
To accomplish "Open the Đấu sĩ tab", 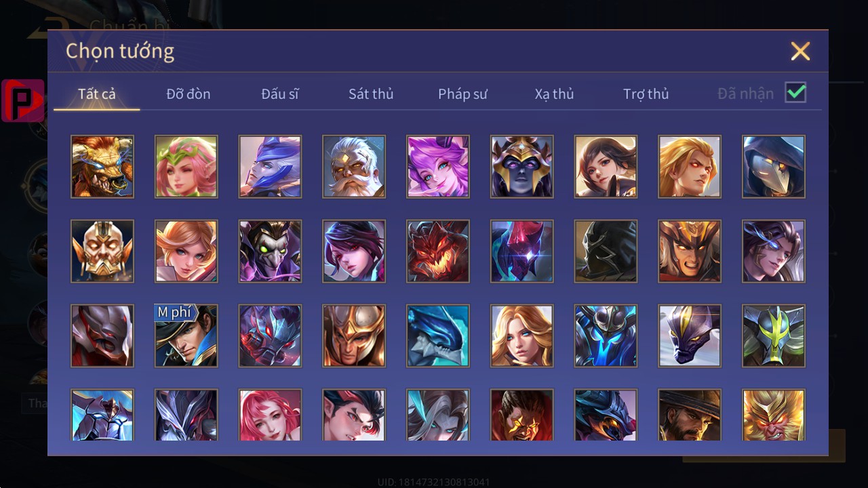I will [280, 94].
